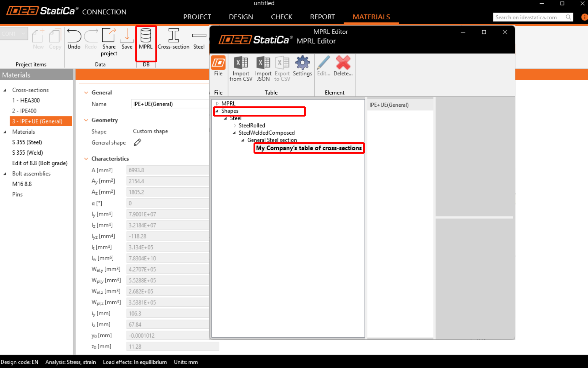Maximize the MPRL Editor window

pos(484,32)
